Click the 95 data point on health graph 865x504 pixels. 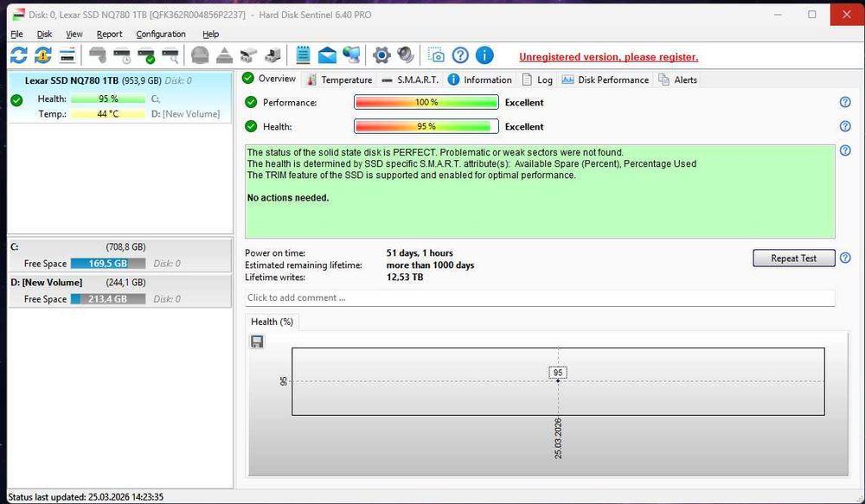coord(558,380)
